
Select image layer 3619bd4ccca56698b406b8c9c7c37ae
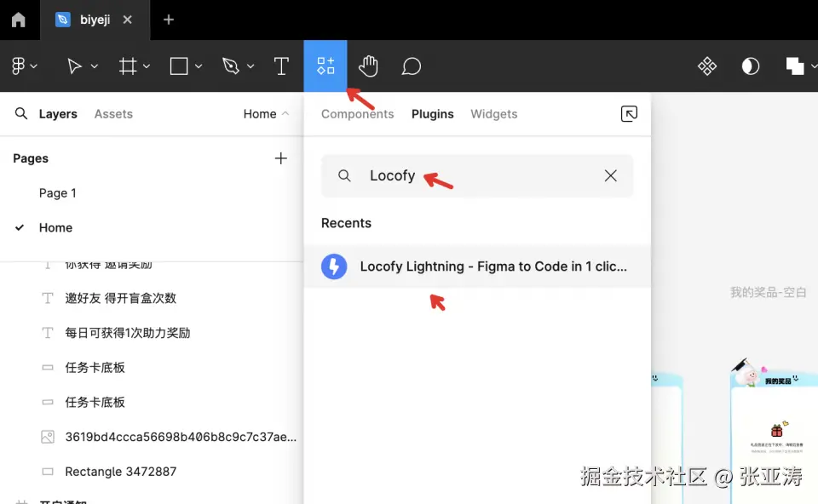coord(181,437)
